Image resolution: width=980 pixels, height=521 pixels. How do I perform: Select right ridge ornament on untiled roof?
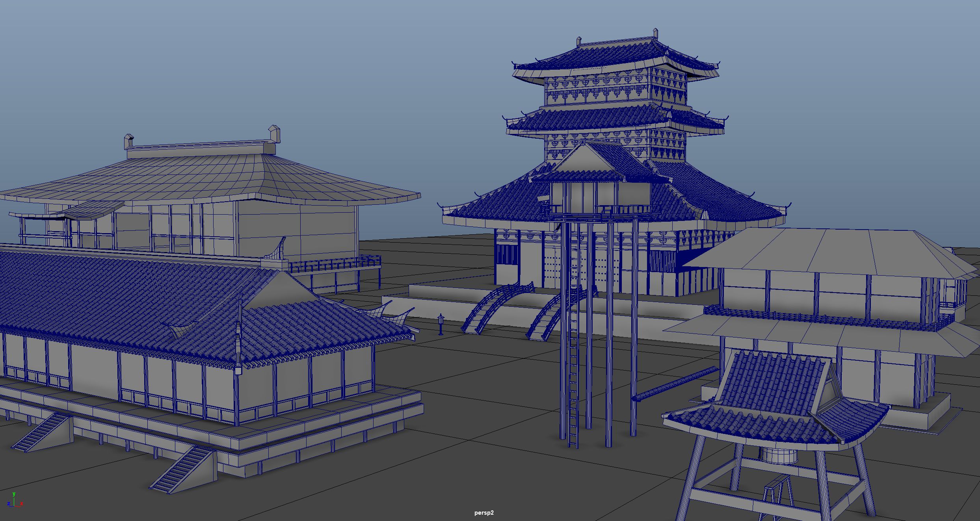tap(275, 134)
